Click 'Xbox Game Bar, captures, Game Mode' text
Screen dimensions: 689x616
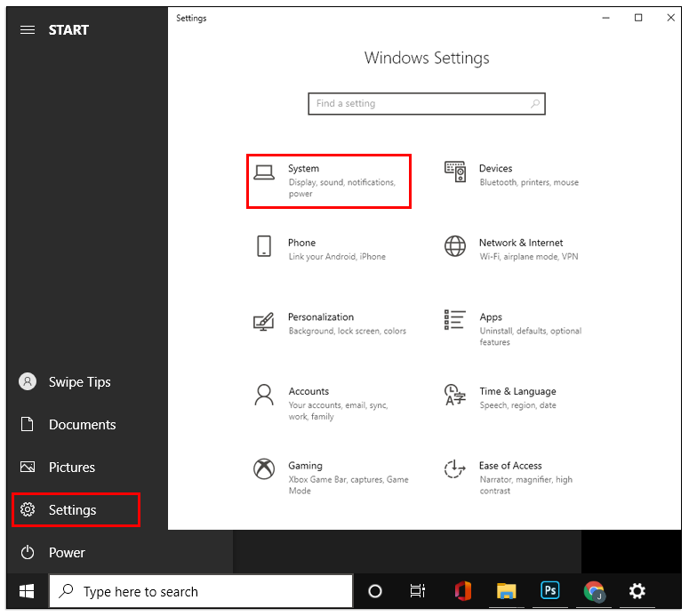(349, 484)
